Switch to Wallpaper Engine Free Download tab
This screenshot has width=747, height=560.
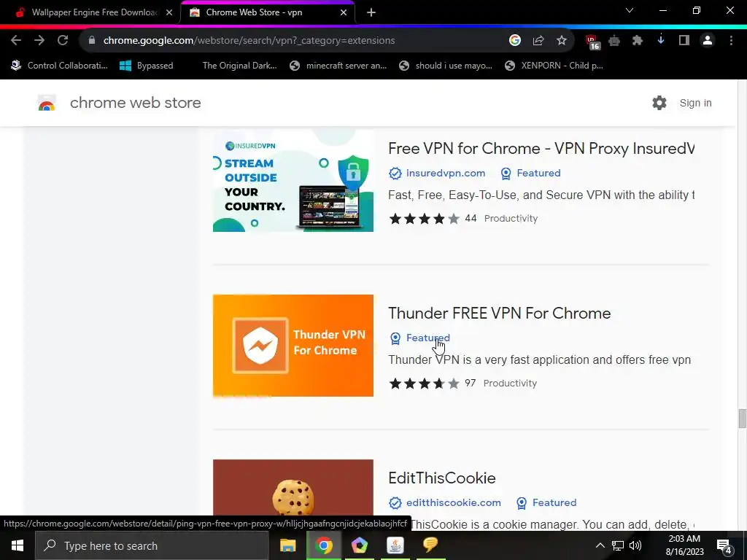94,12
